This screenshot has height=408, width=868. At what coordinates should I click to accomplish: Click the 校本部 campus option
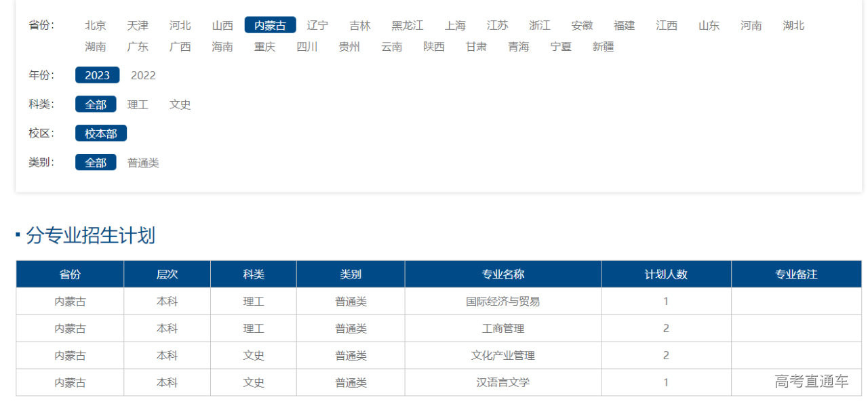coord(100,134)
